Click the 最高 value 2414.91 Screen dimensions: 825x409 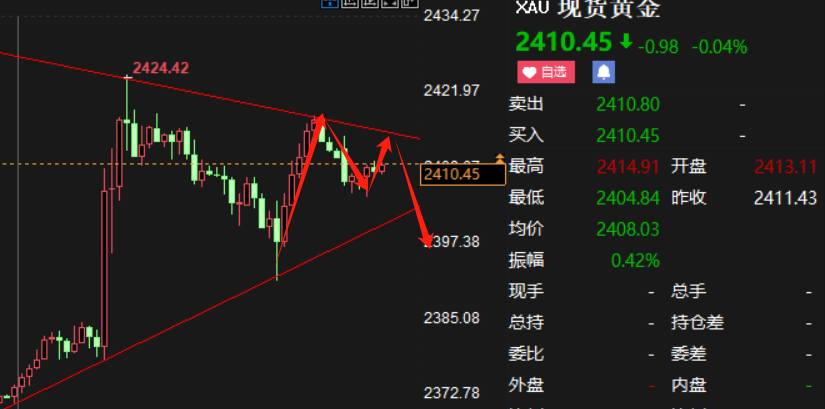coord(628,167)
